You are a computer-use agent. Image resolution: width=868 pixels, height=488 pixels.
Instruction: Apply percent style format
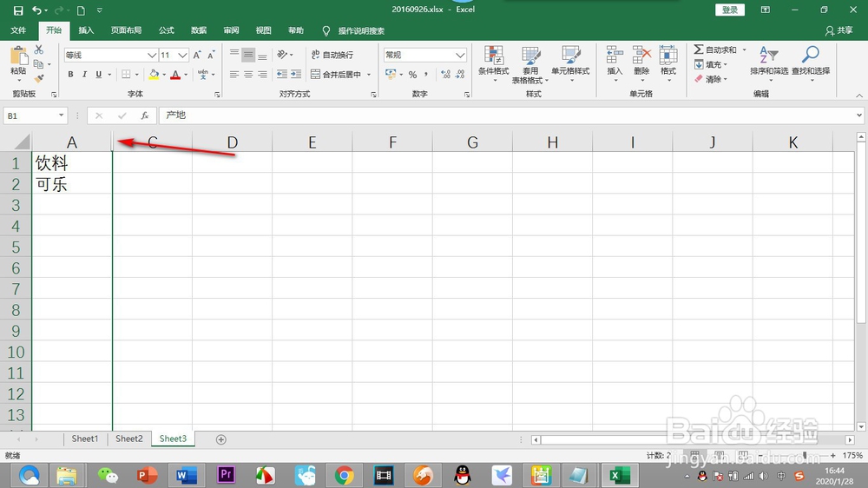click(412, 74)
